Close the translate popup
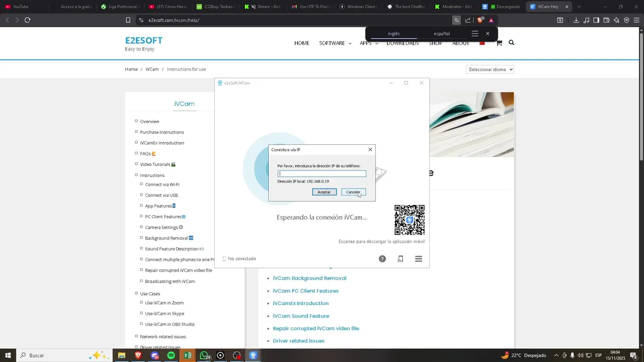Screen dimensions: 644x362 (x=488, y=34)
